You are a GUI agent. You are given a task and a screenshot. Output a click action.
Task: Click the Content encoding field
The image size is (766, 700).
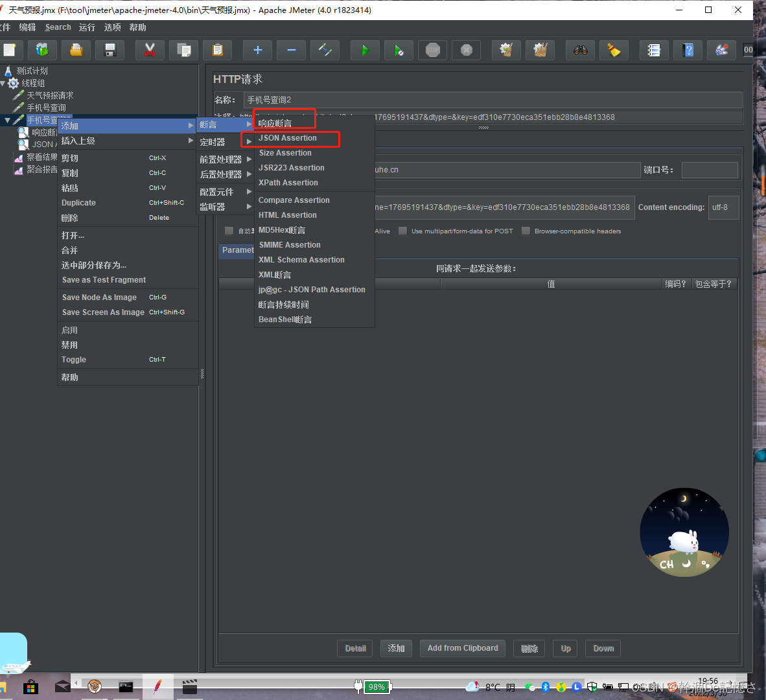click(723, 207)
